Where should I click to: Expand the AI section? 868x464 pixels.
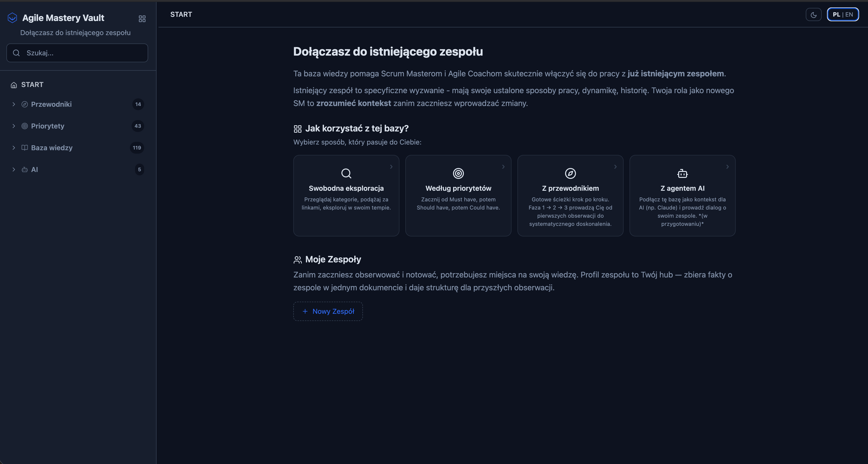(14, 170)
